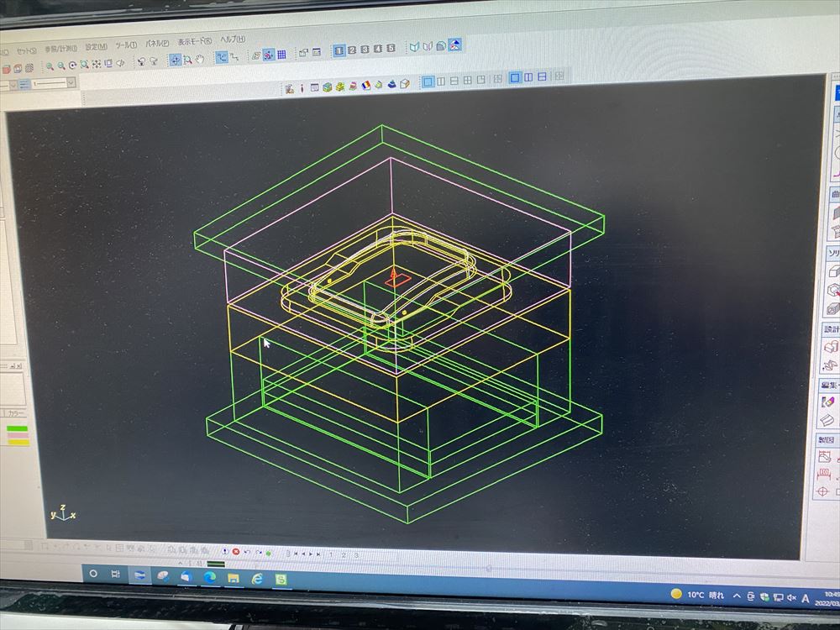The height and width of the screenshot is (630, 840).
Task: Select the four-way viewport layout
Action: [468, 81]
